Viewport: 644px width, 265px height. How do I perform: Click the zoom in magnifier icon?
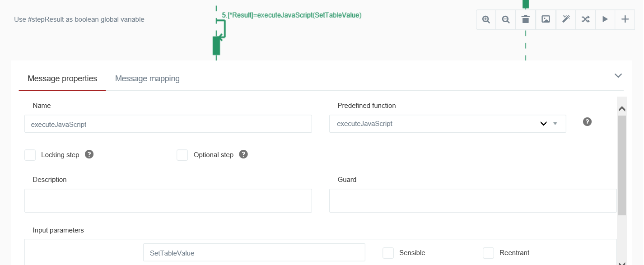click(x=486, y=19)
